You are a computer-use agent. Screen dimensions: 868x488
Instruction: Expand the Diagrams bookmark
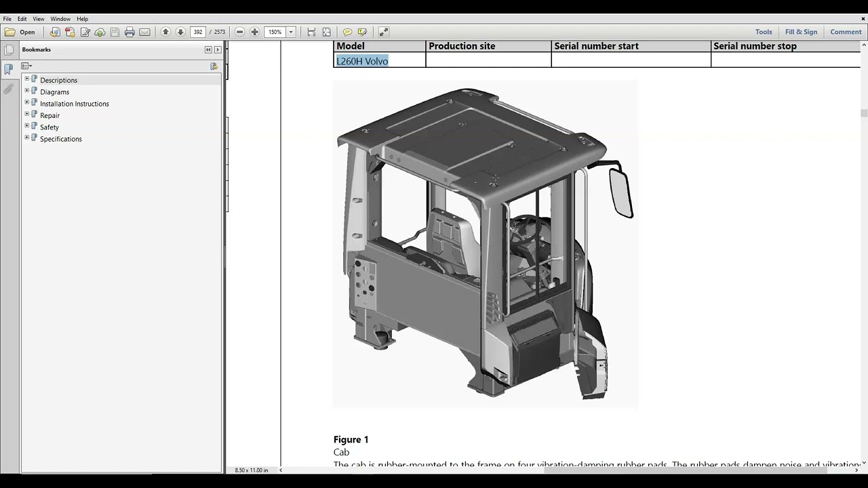(27, 91)
